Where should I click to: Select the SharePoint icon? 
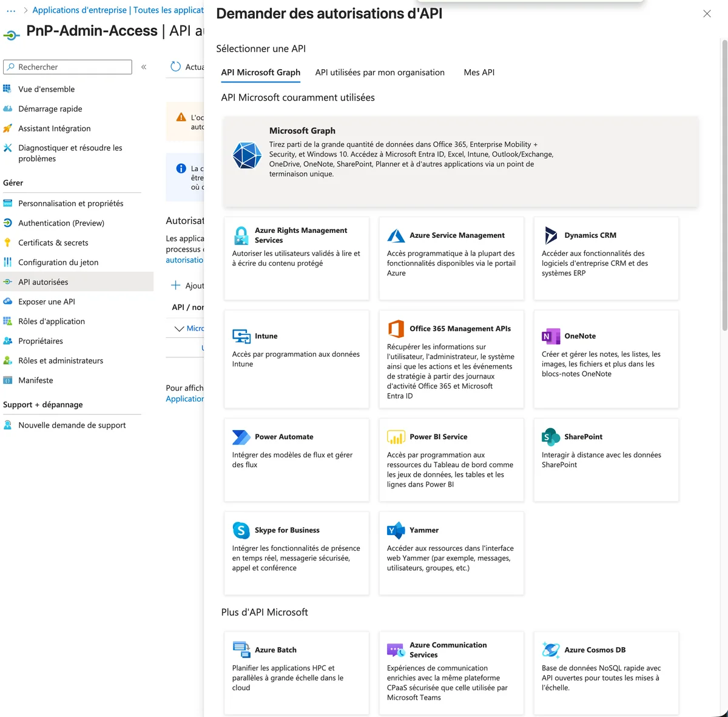click(551, 437)
